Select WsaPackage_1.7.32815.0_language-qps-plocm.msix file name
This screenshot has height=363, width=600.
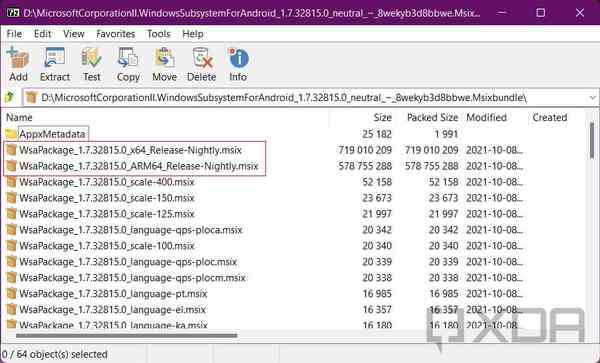pos(132,278)
